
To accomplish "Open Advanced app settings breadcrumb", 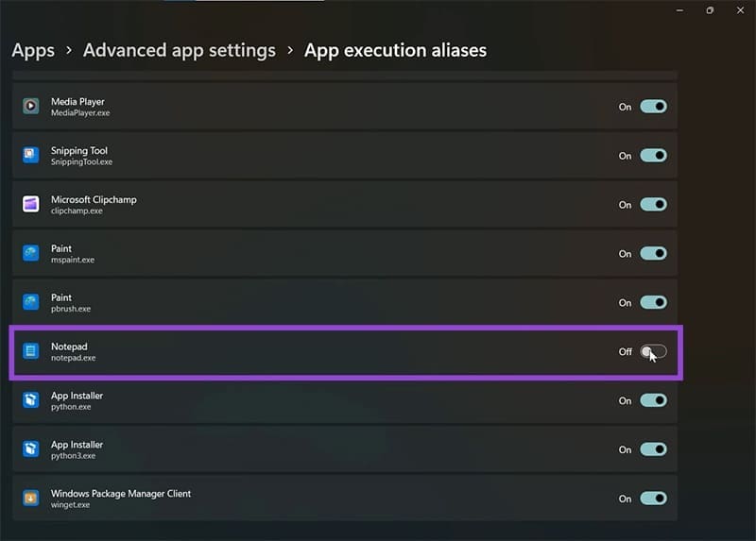I will pyautogui.click(x=180, y=51).
